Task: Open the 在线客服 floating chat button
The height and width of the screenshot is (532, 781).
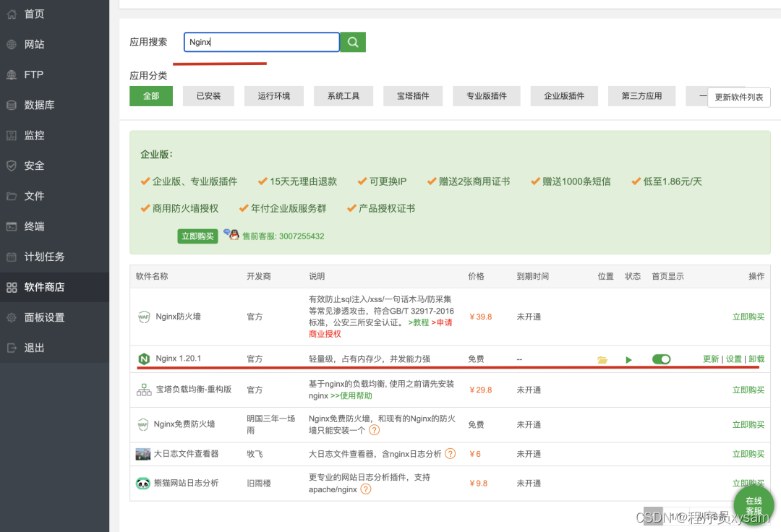Action: click(754, 506)
